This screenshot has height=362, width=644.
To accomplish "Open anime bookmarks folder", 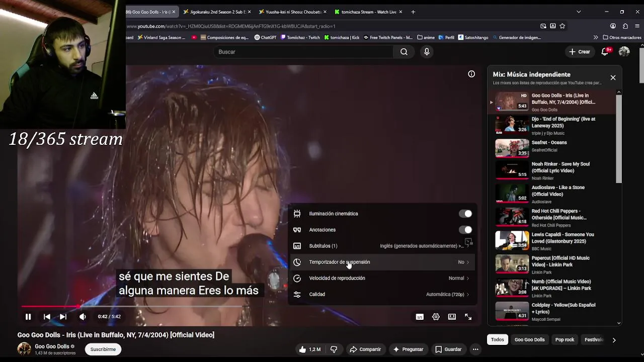I will pyautogui.click(x=426, y=37).
